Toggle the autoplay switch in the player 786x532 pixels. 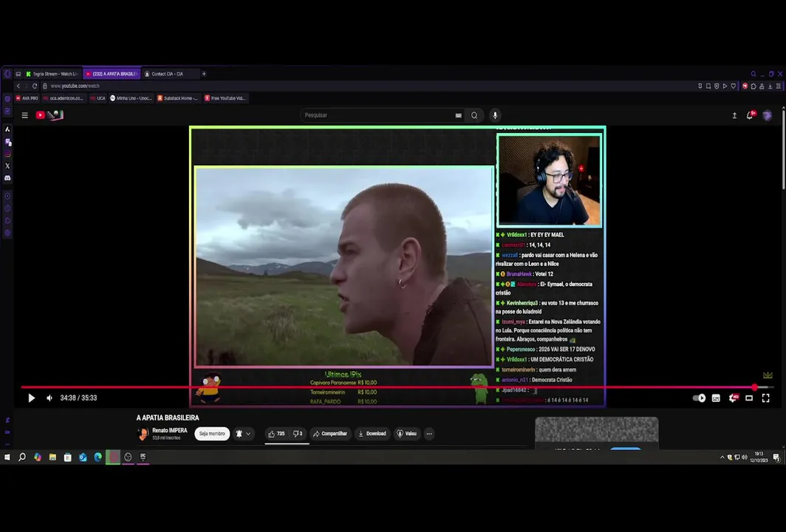(x=699, y=398)
